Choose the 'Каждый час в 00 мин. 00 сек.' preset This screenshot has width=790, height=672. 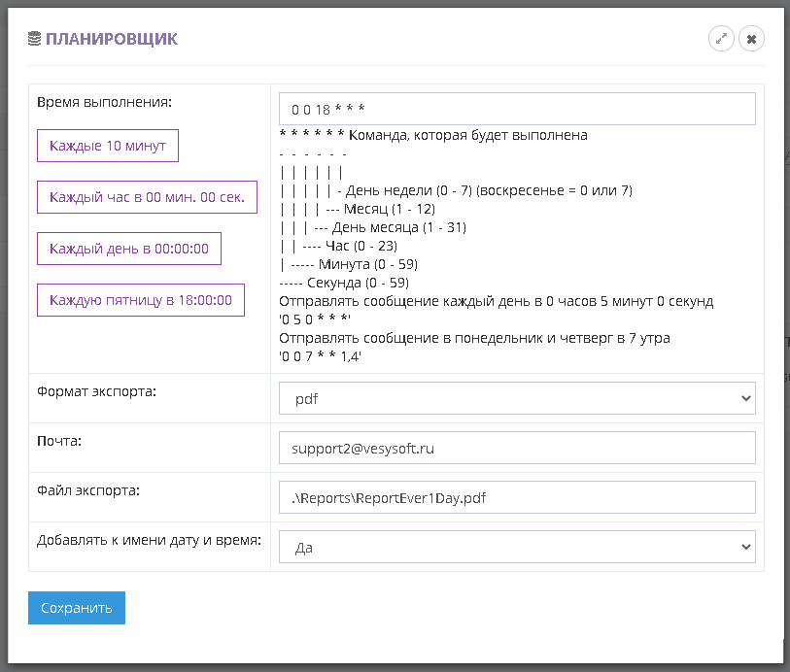147,197
